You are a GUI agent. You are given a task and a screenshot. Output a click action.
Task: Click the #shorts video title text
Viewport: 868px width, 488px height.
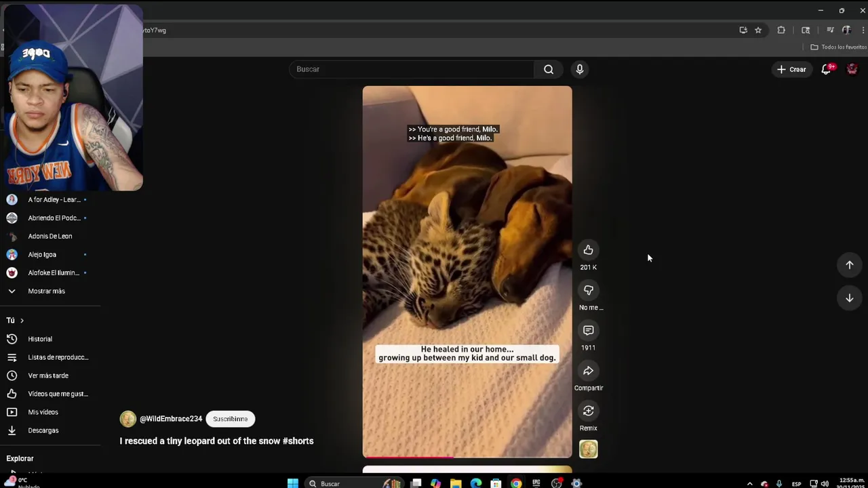pyautogui.click(x=216, y=441)
